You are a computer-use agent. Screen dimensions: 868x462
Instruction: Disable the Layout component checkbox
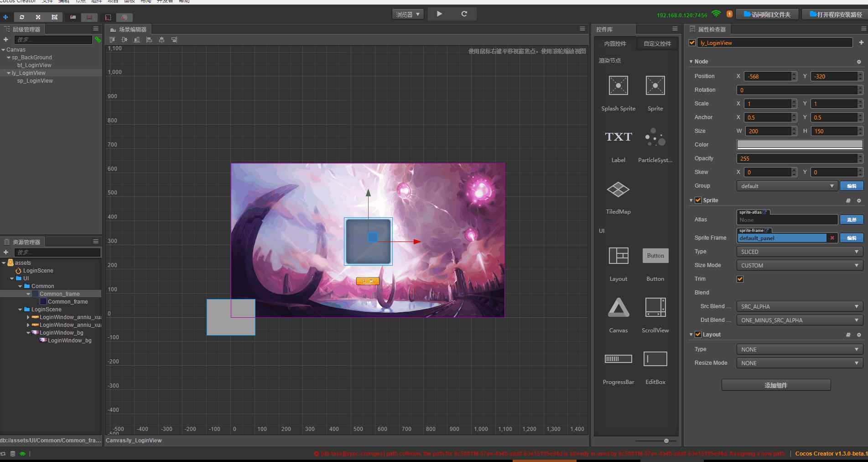(698, 334)
